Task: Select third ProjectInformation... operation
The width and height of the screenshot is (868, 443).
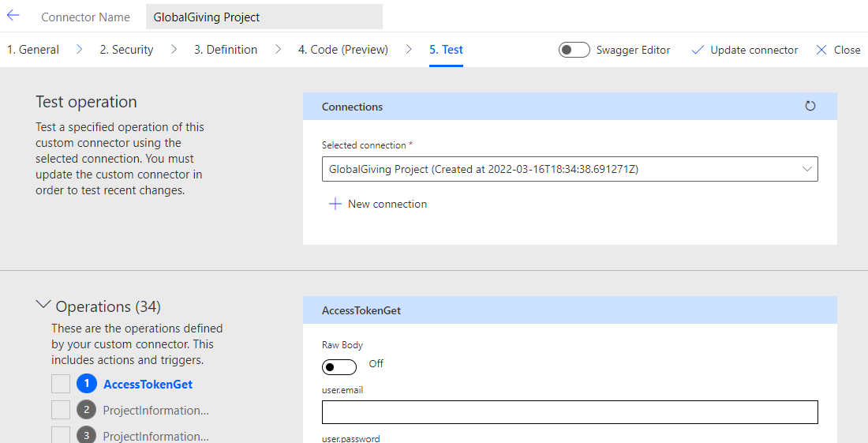Action: [x=155, y=436]
